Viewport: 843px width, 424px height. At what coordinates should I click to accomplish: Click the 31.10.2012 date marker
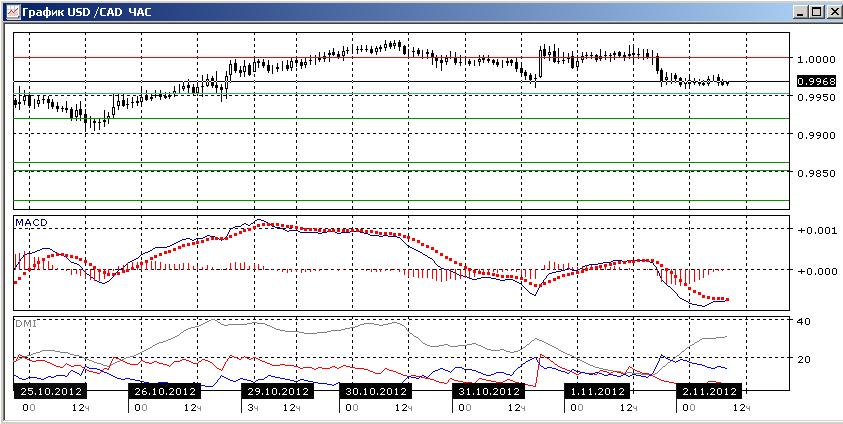click(x=488, y=391)
